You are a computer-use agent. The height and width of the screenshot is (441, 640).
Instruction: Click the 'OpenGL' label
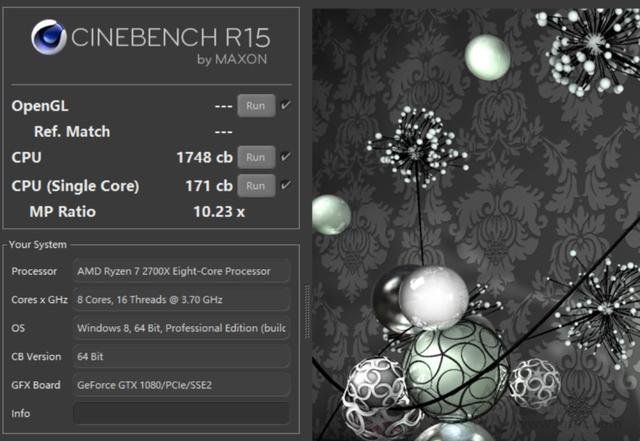point(40,106)
